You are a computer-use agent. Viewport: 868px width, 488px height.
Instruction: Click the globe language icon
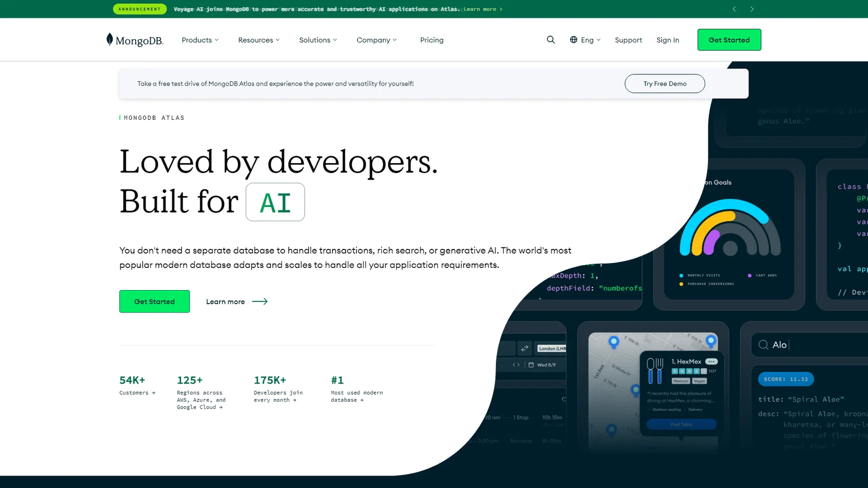click(x=573, y=40)
